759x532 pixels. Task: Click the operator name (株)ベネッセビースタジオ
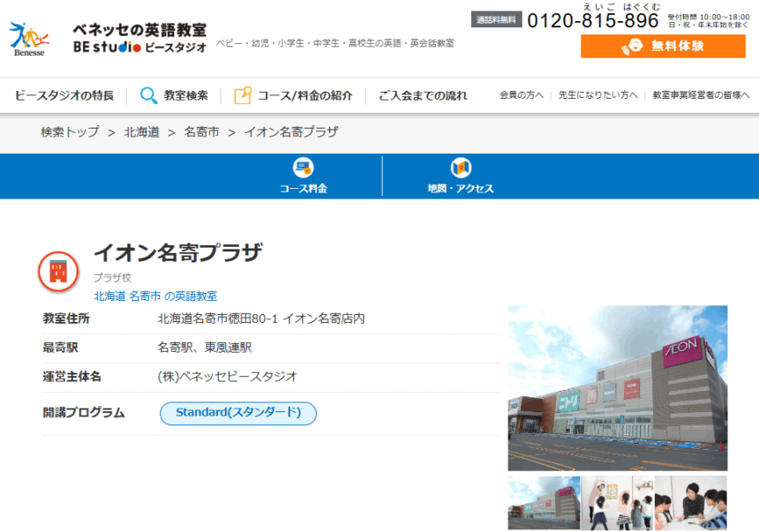(x=228, y=377)
